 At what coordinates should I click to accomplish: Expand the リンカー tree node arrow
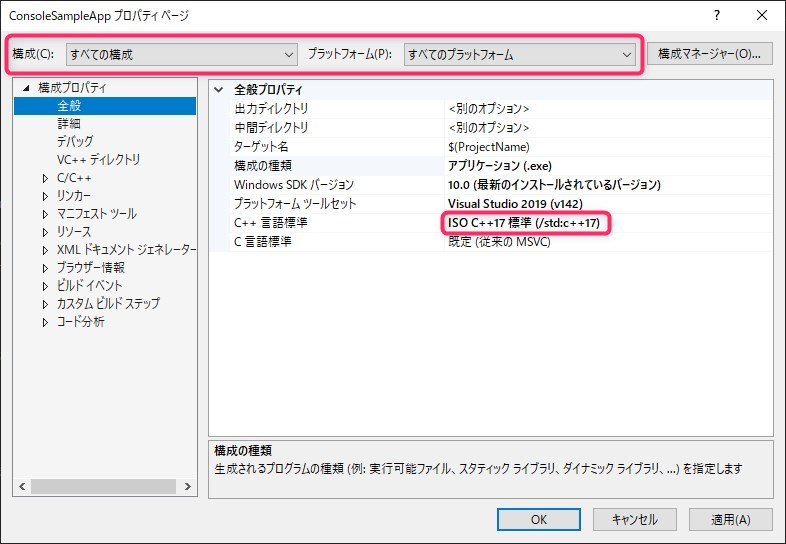point(45,196)
